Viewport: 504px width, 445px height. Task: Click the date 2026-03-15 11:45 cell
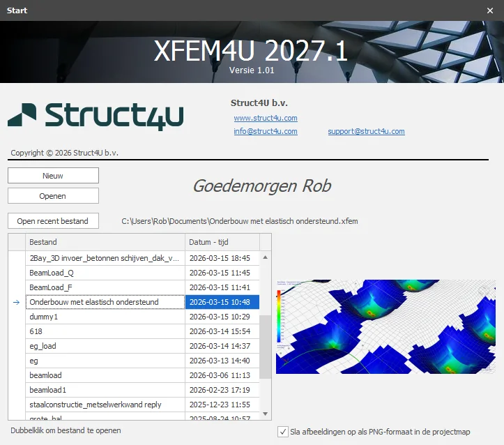[222, 273]
